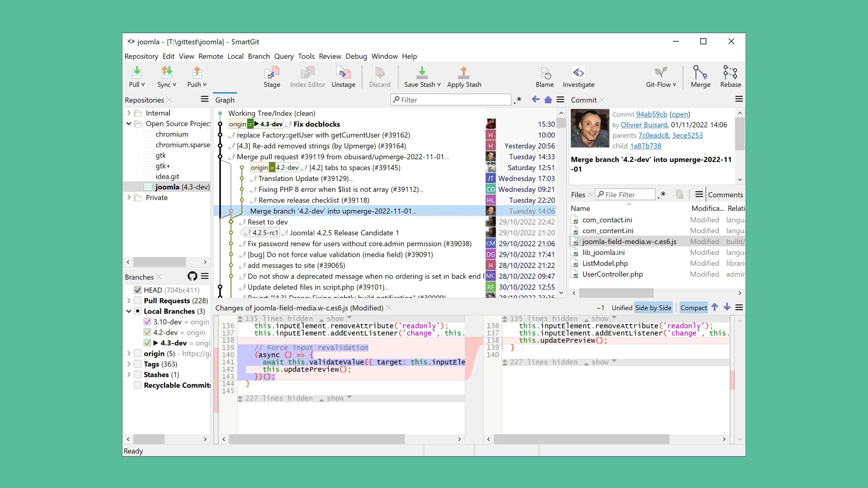Open the Branch menu

(x=259, y=56)
